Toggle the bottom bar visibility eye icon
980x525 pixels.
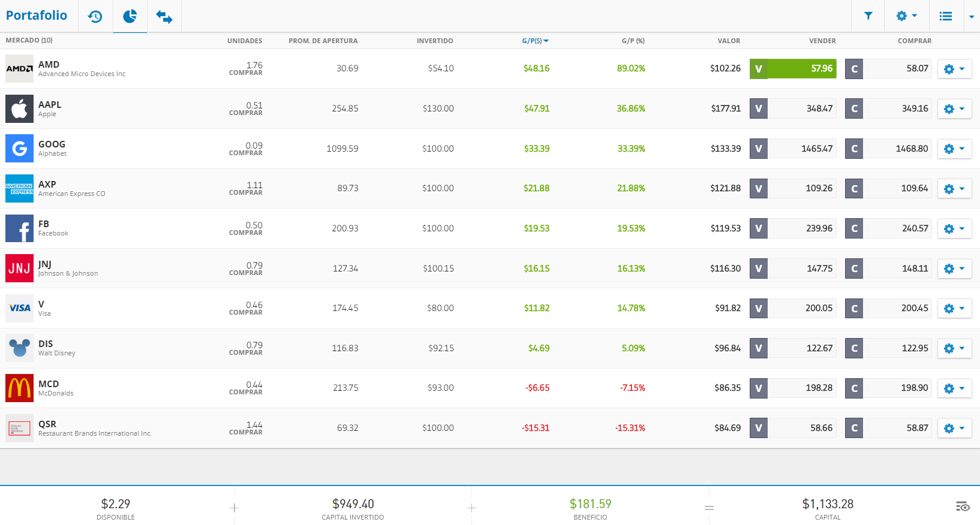(963, 506)
